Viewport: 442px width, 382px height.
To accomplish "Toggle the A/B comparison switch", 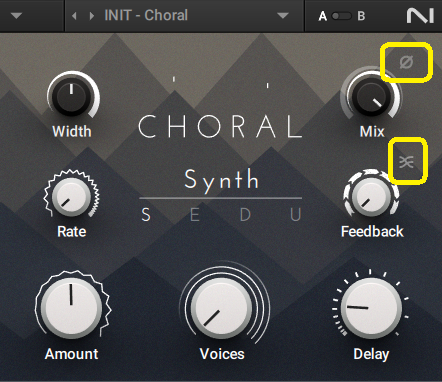I will tap(342, 16).
